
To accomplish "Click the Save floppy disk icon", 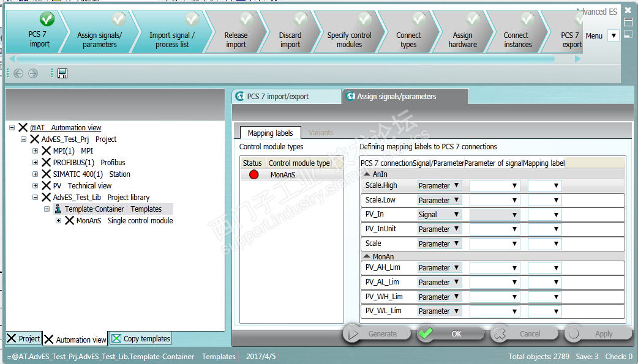I will pyautogui.click(x=62, y=73).
